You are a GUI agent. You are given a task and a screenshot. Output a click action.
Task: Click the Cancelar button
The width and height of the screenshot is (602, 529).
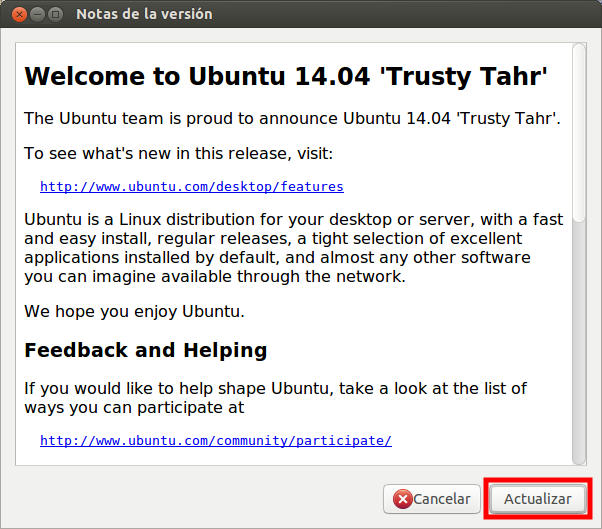432,499
